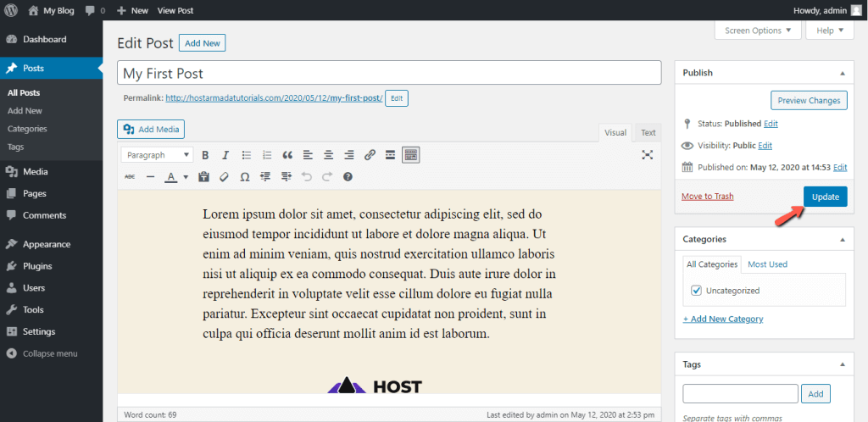This screenshot has height=422, width=868.
Task: Open the comments bubble in admin bar
Action: click(95, 10)
